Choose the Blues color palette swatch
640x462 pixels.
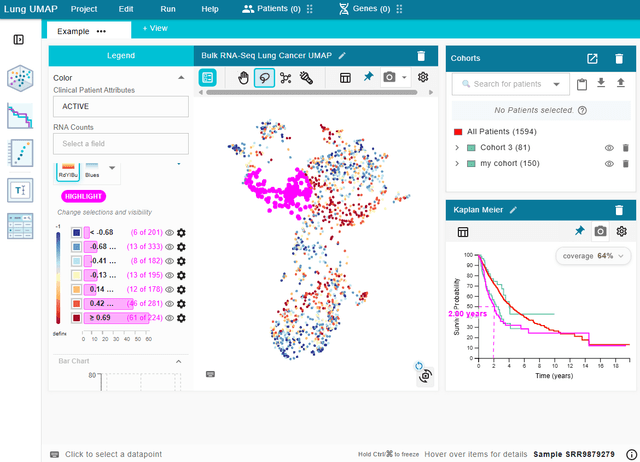[92, 170]
